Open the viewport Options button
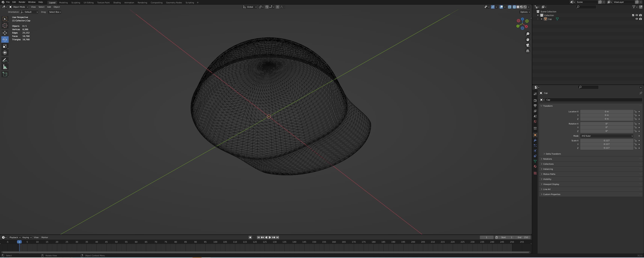This screenshot has width=644, height=258. tap(525, 12)
